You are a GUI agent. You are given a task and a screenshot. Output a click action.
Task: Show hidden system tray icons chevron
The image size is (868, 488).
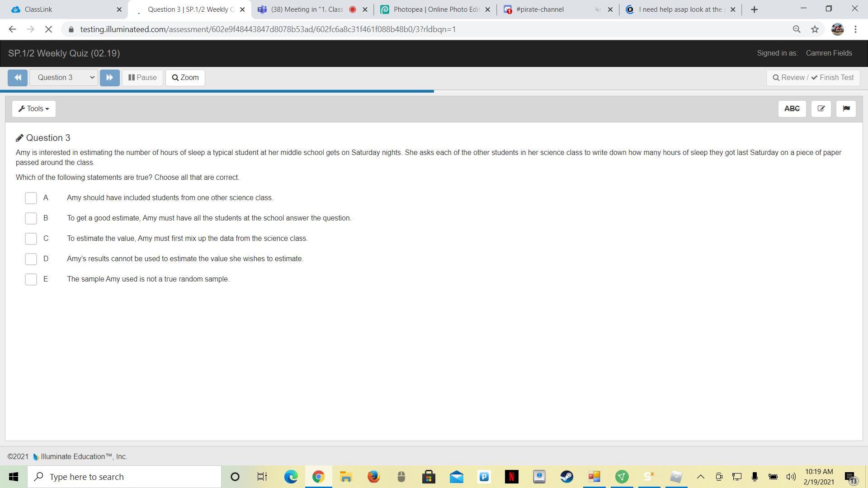coord(700,477)
